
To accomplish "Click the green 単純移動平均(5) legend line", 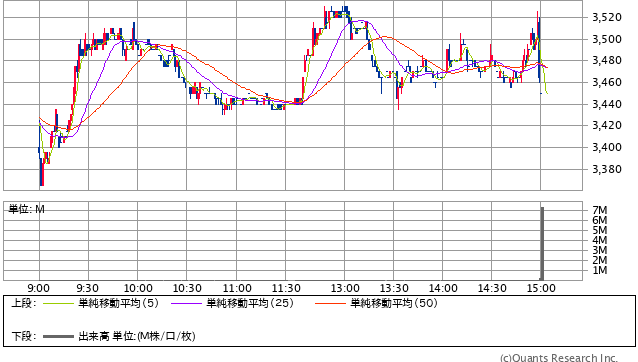I will coord(58,303).
